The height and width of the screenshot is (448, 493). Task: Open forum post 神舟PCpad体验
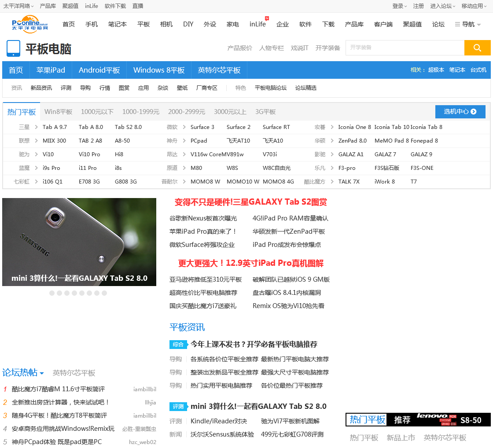click(57, 442)
